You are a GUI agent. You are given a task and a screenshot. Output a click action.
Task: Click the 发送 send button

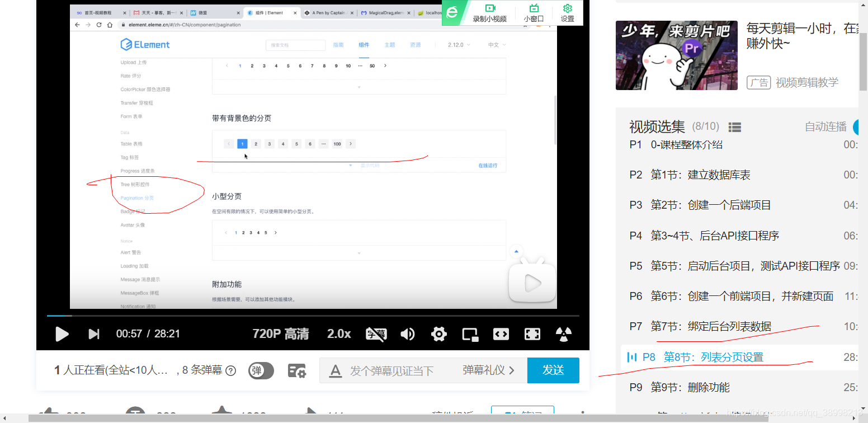(x=553, y=370)
